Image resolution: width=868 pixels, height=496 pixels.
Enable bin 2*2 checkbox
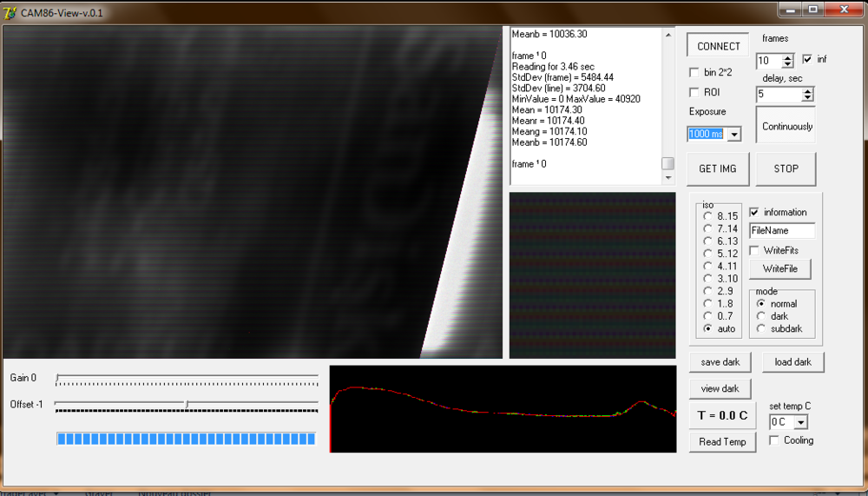coord(694,73)
